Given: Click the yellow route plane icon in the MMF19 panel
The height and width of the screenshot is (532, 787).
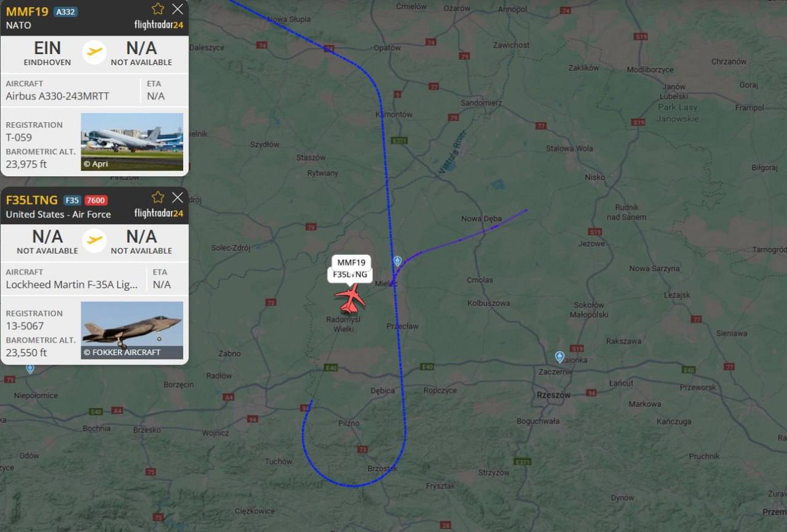Looking at the screenshot, I should tap(95, 52).
